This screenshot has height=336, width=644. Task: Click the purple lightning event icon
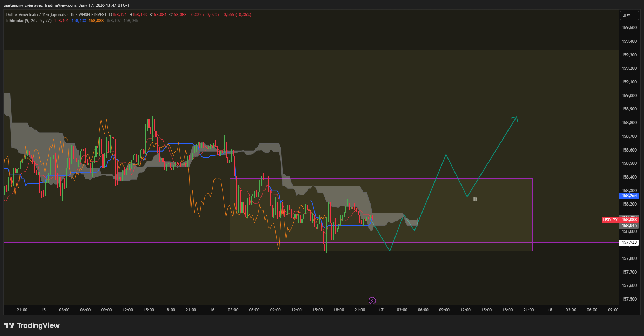pos(372,301)
